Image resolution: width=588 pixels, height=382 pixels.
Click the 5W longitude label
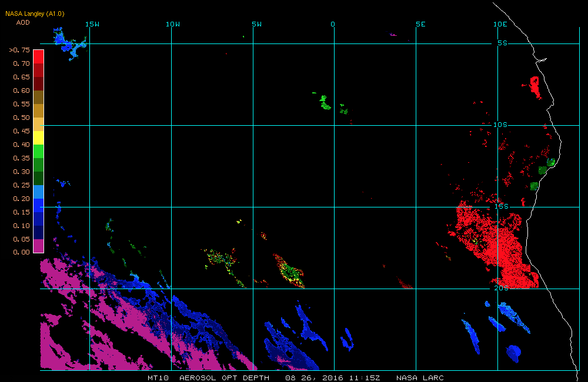[x=257, y=24]
